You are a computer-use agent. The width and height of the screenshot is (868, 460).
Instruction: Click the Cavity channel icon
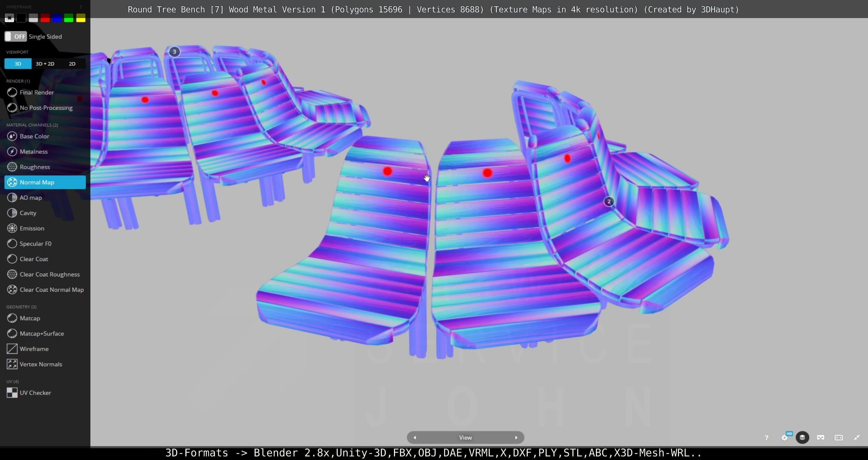(x=12, y=213)
